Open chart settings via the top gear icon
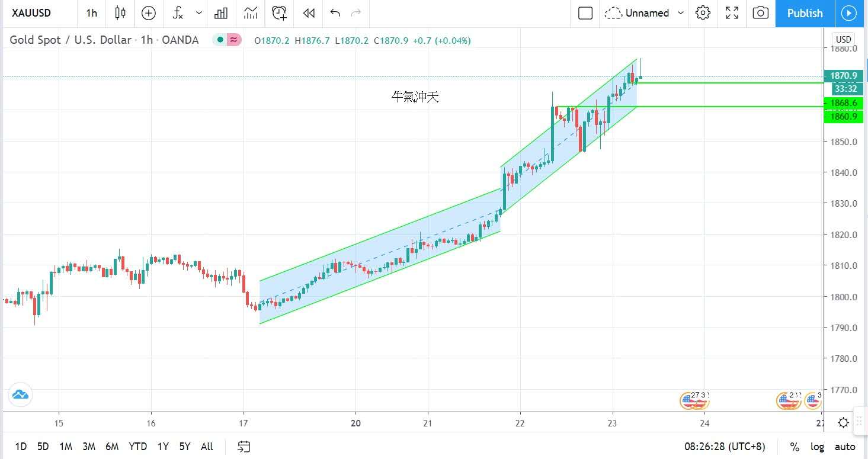The width and height of the screenshot is (868, 459). tap(703, 13)
